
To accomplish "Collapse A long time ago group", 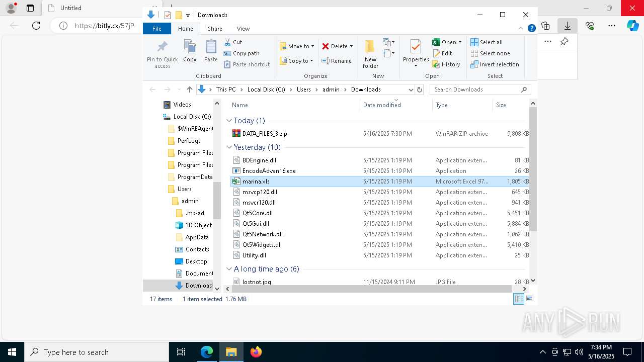I will point(229,269).
